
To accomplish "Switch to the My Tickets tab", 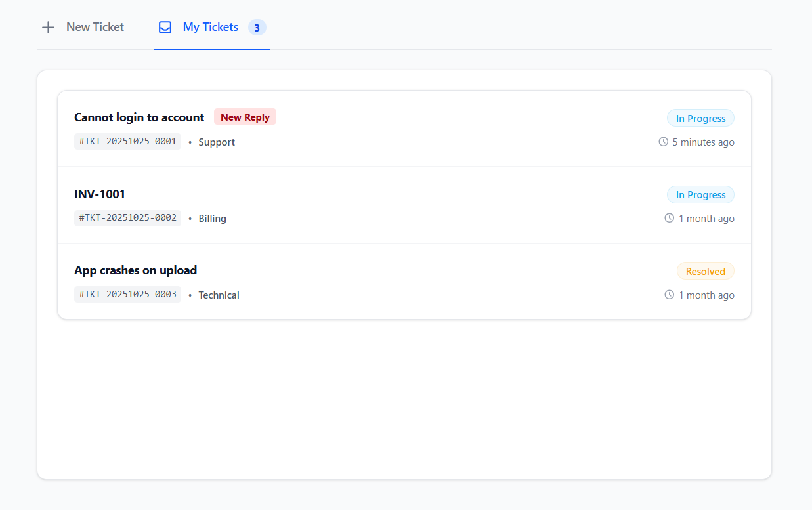I will coord(210,27).
